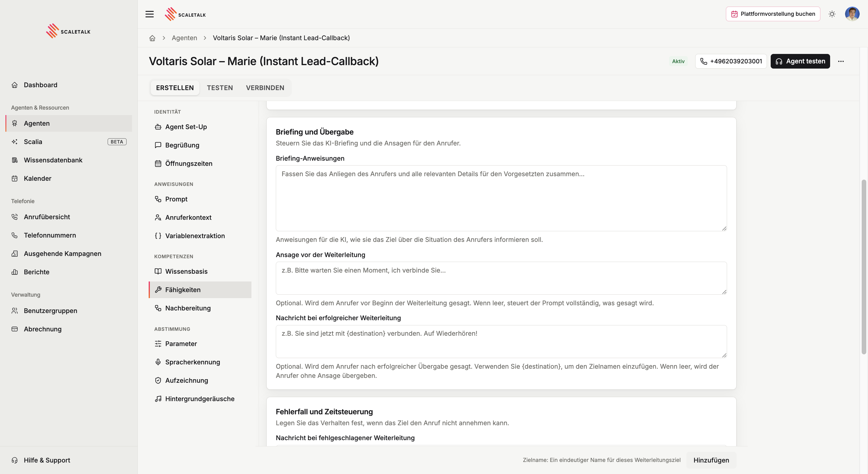This screenshot has width=868, height=474.
Task: Click Plattformvorstellung buchen button
Action: [773, 14]
